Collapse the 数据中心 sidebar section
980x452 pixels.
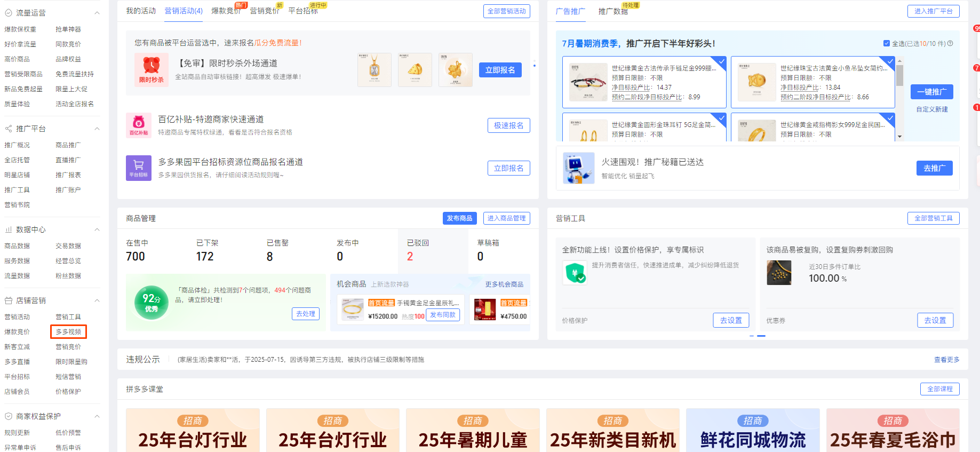[97, 229]
